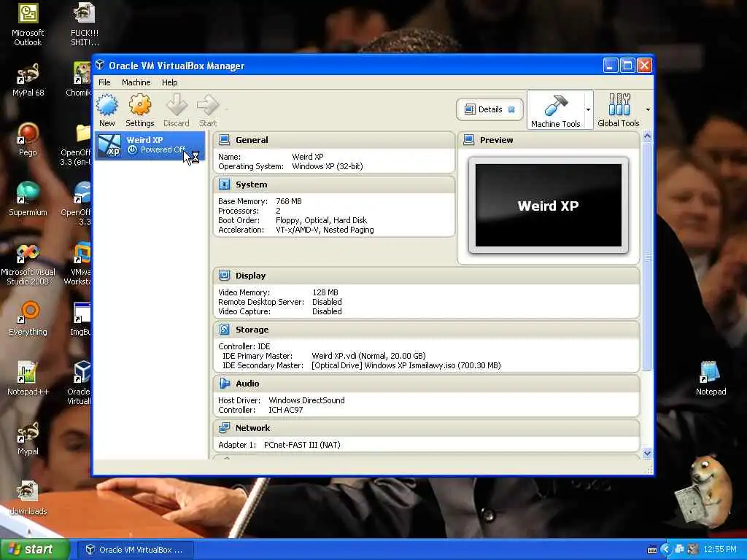Screen dimensions: 747x560
Task: Click the System section chip icon
Action: point(224,184)
